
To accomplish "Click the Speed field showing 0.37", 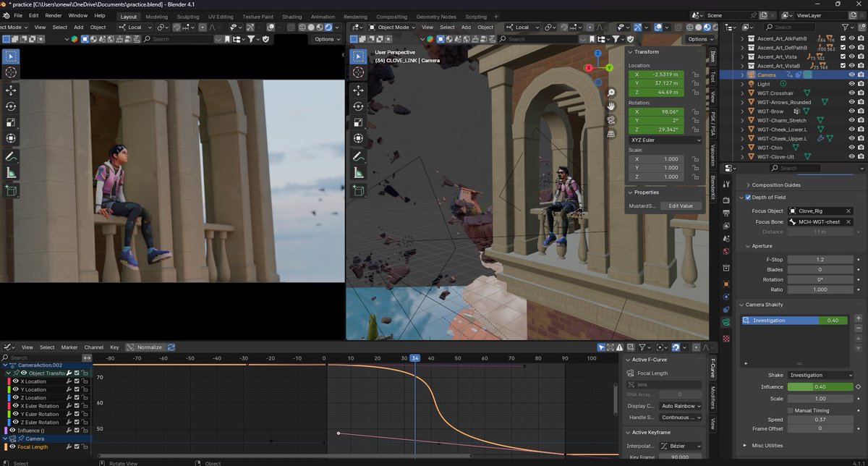I will [x=820, y=420].
